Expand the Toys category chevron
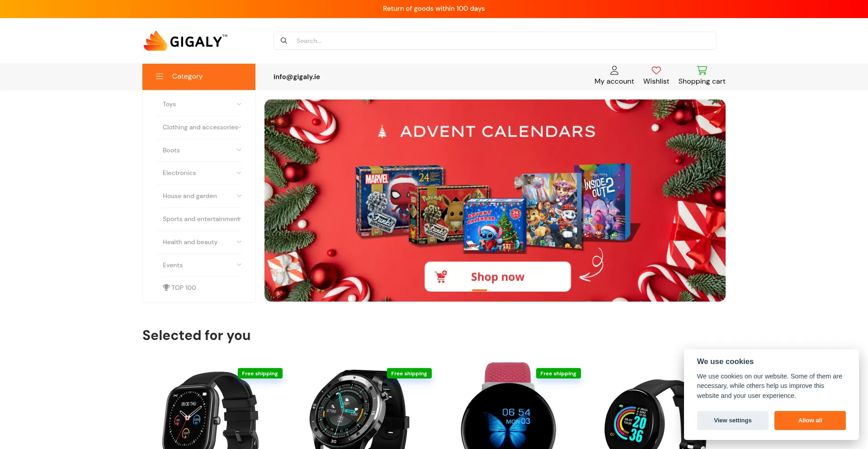 (239, 104)
